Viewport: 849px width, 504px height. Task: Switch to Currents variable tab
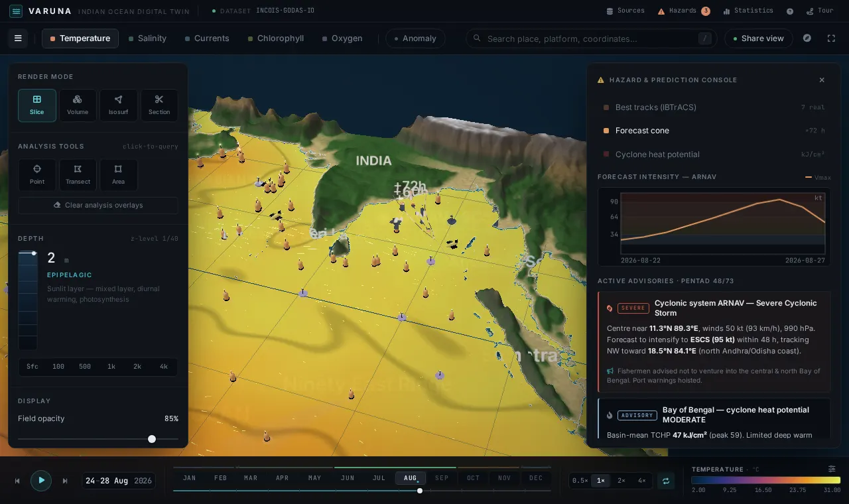(x=207, y=38)
